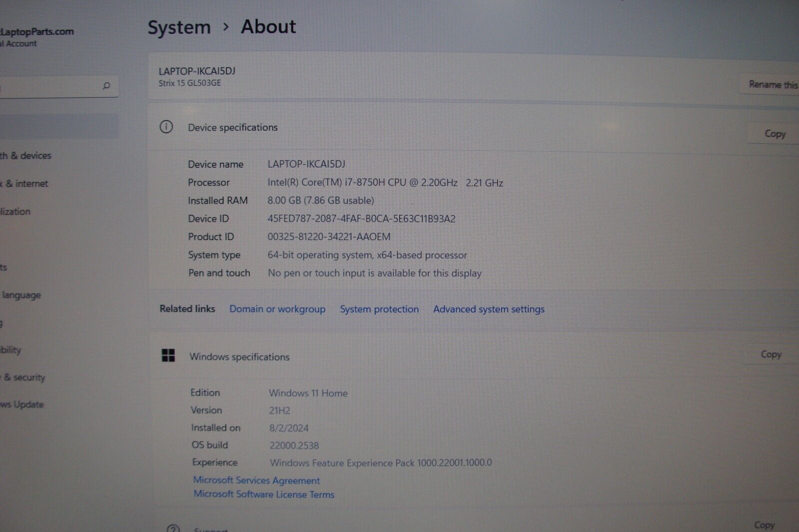This screenshot has width=799, height=532.
Task: Go back to System in breadcrumb
Action: pyautogui.click(x=179, y=27)
